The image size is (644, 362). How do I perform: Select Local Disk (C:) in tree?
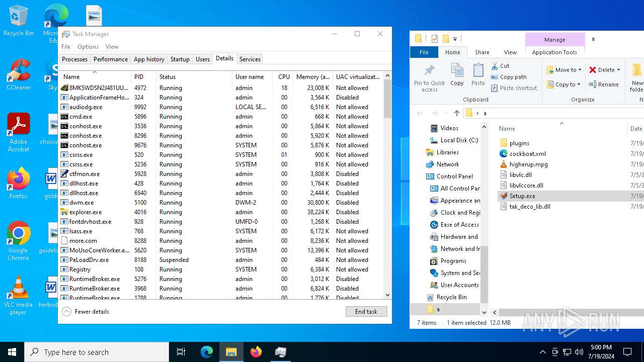454,140
